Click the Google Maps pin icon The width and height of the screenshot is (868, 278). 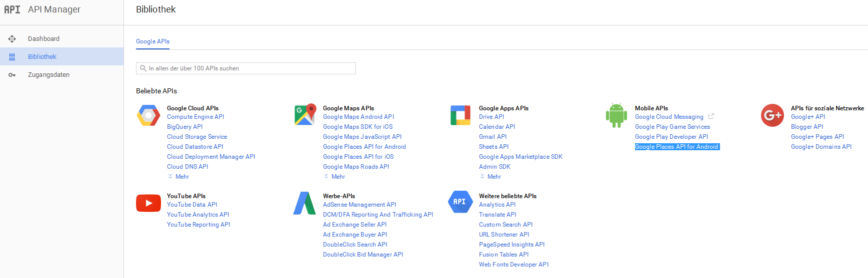coord(305,114)
